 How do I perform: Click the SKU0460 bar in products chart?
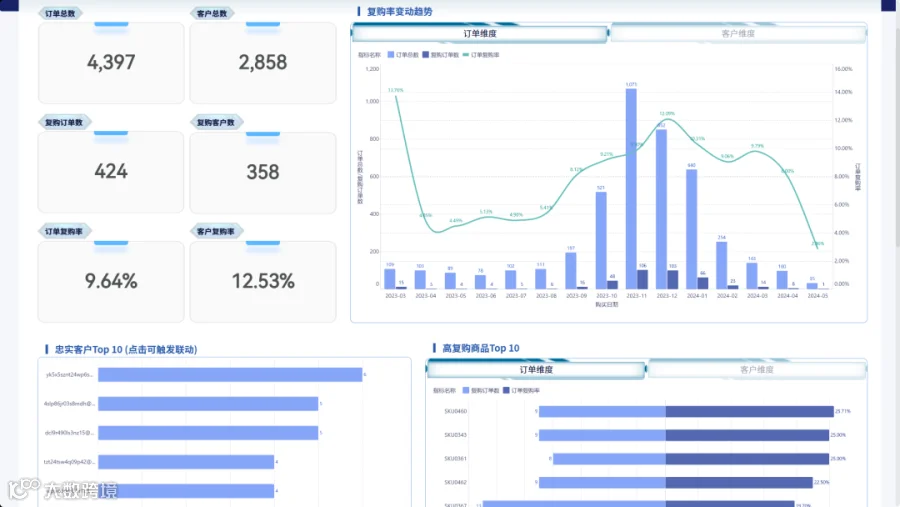pyautogui.click(x=686, y=411)
